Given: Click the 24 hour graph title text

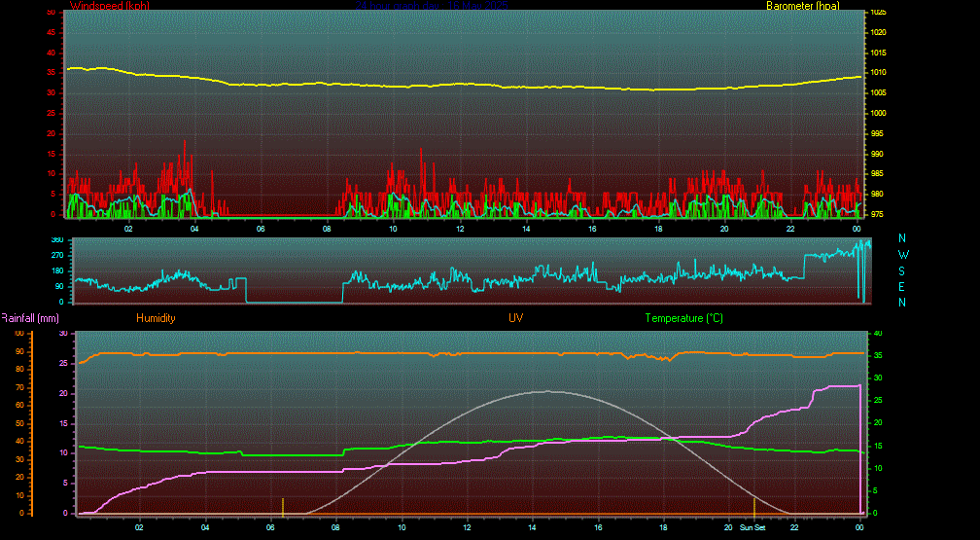Looking at the screenshot, I should point(433,6).
